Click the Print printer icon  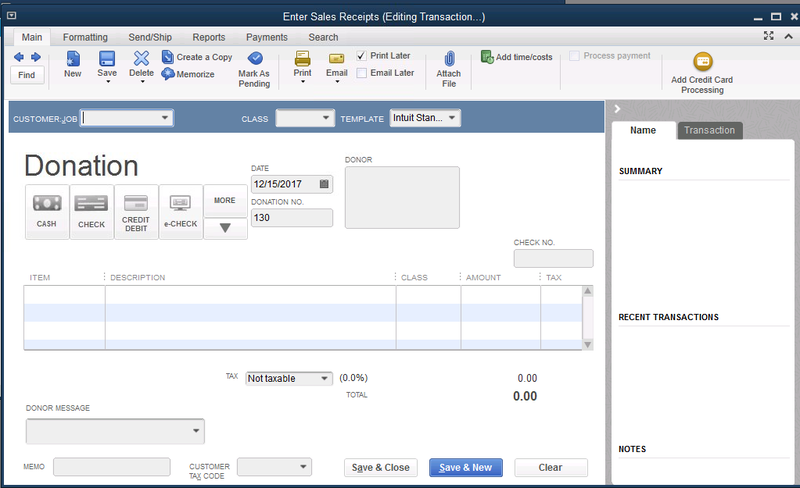(303, 58)
